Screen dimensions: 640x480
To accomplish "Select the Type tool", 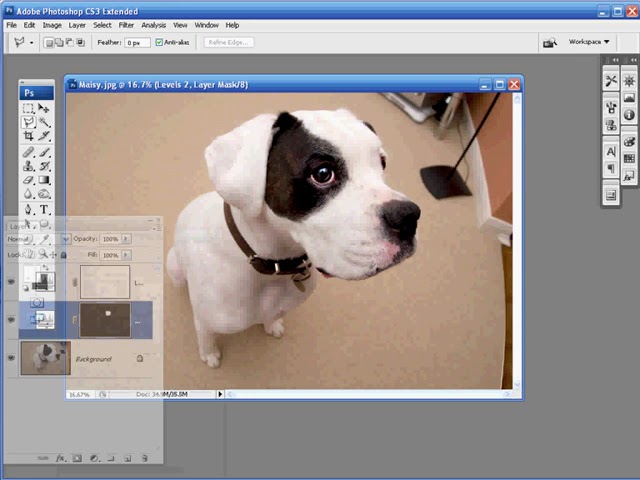I will coord(44,210).
